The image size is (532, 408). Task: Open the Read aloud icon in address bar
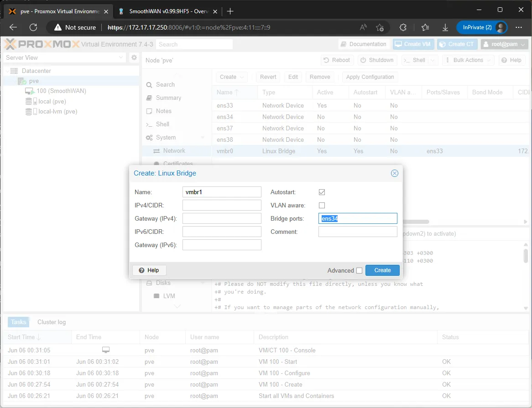tap(363, 27)
